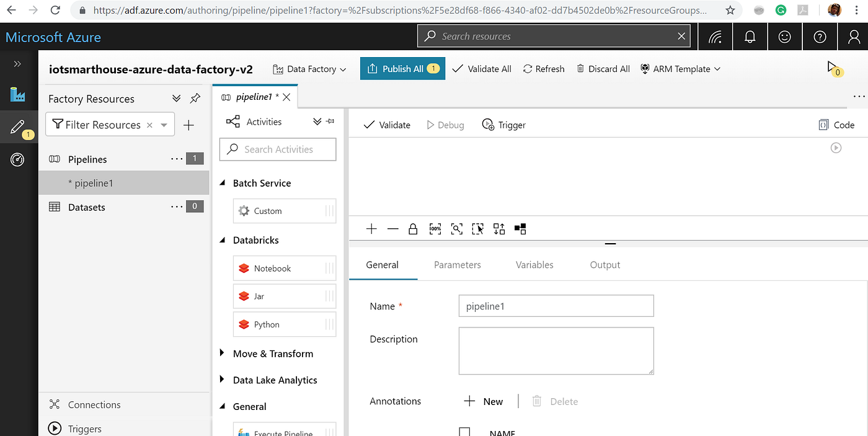Toggle collapse of Factory Resources with double chevron
This screenshot has width=868, height=436.
(x=176, y=98)
